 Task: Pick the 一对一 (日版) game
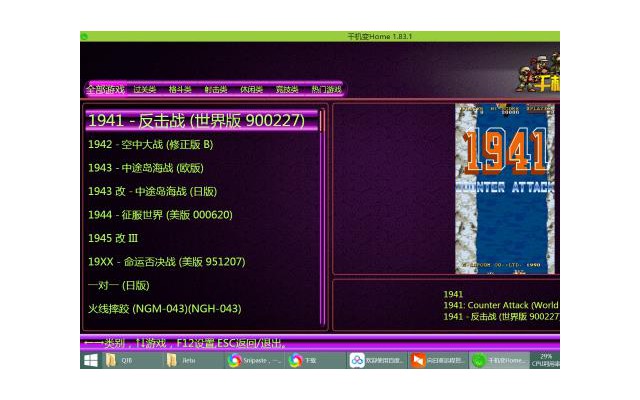[119, 285]
